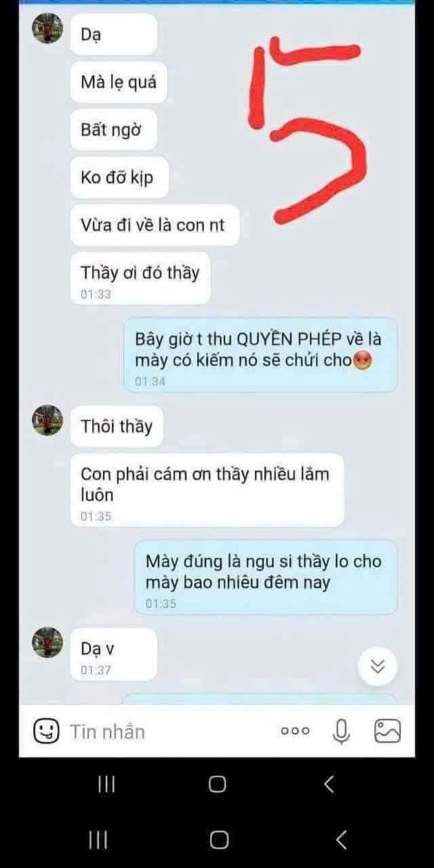The height and width of the screenshot is (868, 434).
Task: Open upper Android recent apps button
Action: 106,785
